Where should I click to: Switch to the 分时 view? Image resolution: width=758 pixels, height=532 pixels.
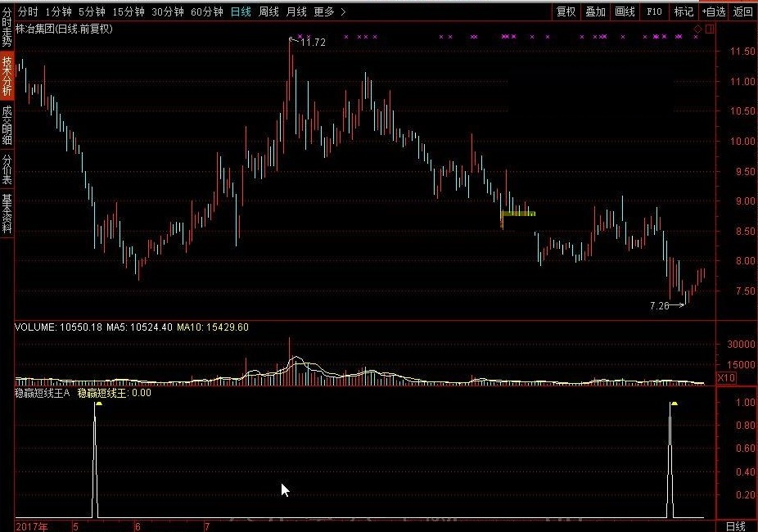tap(28, 11)
